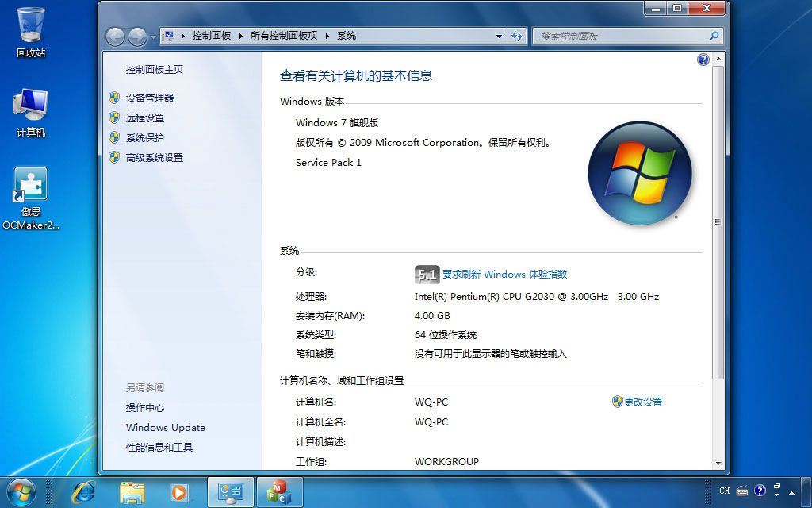Open Windows Explorer folder taskbar icon
This screenshot has width=812, height=508.
pos(132,492)
